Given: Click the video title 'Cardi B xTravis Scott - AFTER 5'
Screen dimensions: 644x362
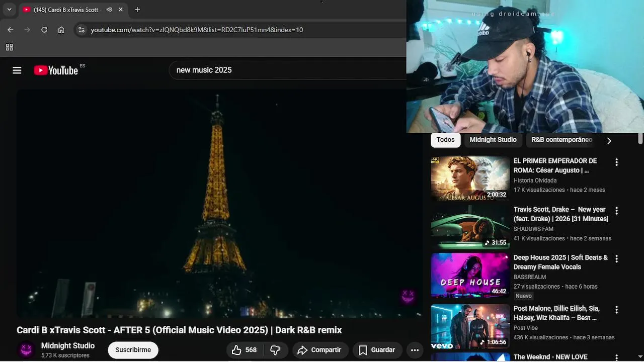Looking at the screenshot, I should pyautogui.click(x=179, y=330).
